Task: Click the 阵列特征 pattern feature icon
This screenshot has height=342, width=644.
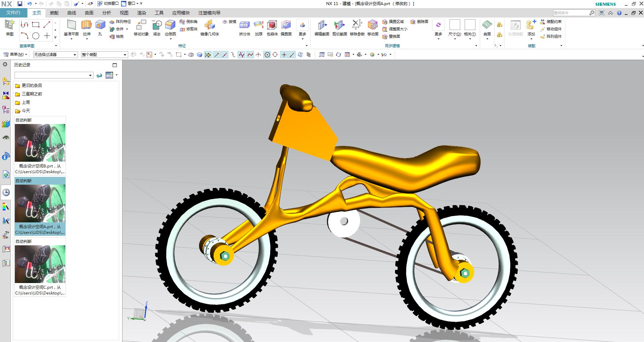Action: (112, 22)
